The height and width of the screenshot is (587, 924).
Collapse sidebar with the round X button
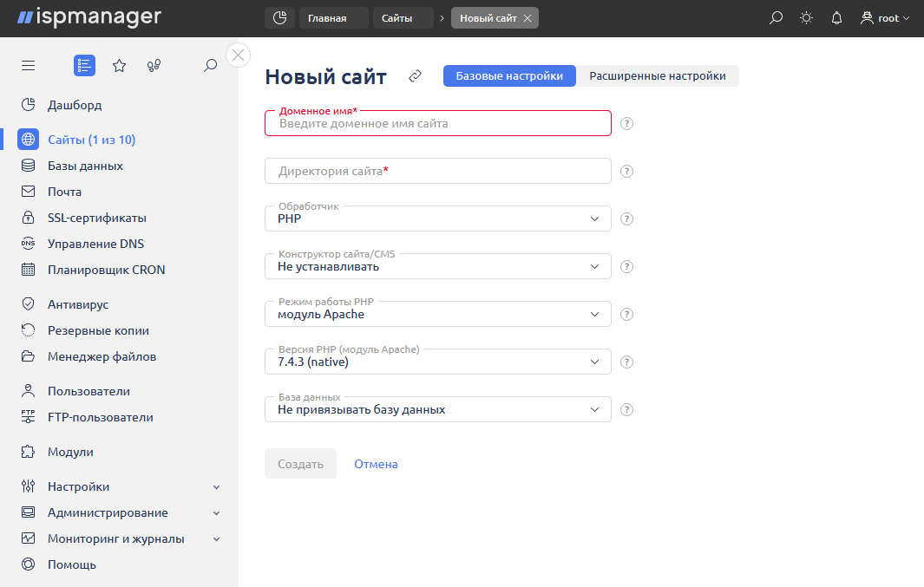pyautogui.click(x=239, y=55)
